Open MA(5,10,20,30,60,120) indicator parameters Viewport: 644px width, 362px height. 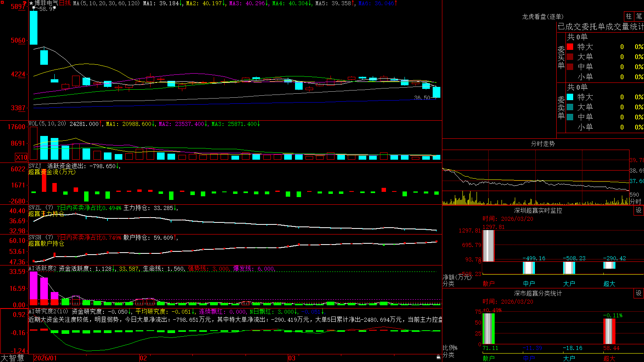pos(106,3)
